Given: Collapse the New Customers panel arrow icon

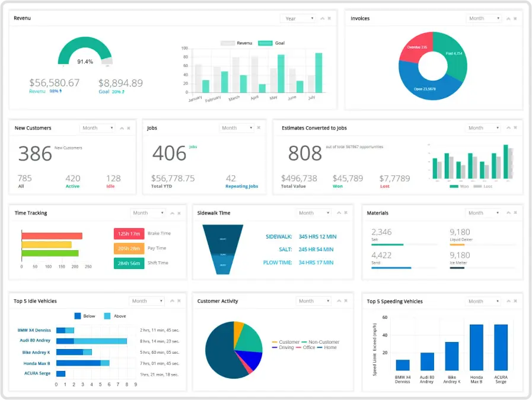Looking at the screenshot, I should coord(122,128).
